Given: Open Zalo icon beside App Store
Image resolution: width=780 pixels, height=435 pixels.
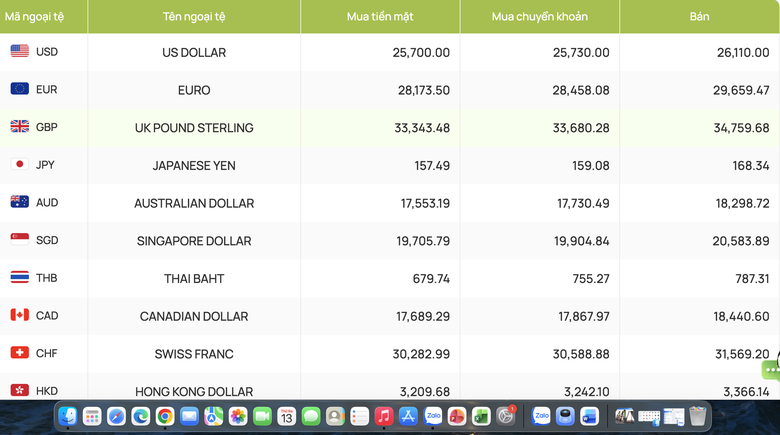Looking at the screenshot, I should click(433, 416).
